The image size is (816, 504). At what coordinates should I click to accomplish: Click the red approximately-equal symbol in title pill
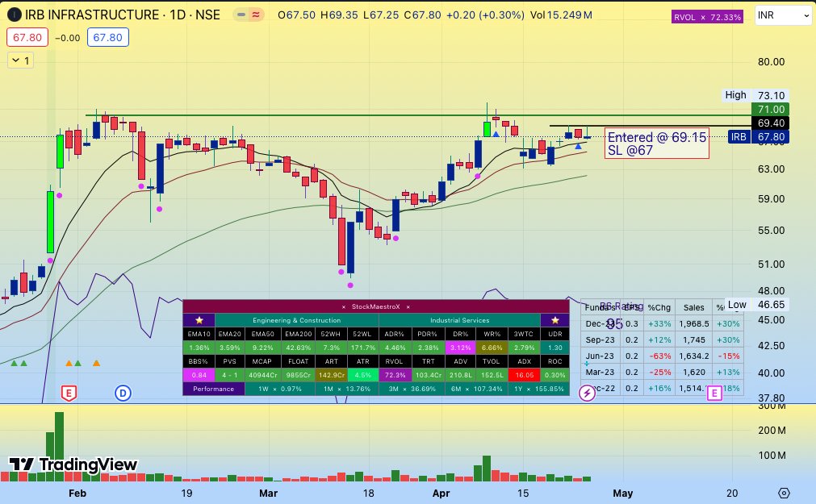click(x=256, y=15)
